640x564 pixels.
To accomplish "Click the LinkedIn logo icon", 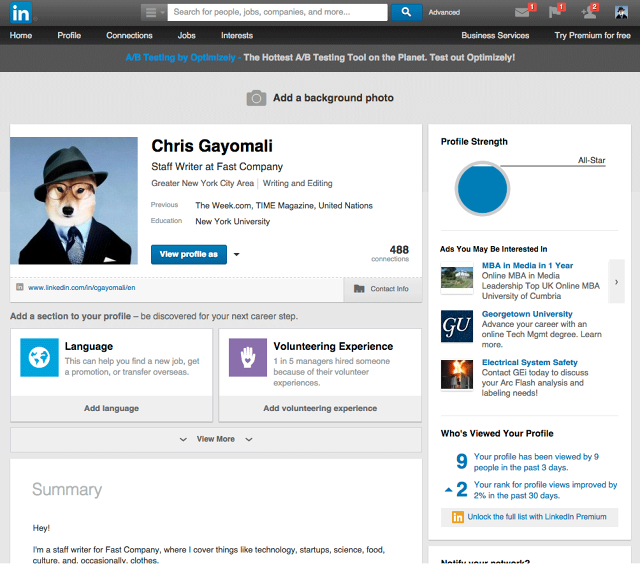I will [21, 13].
